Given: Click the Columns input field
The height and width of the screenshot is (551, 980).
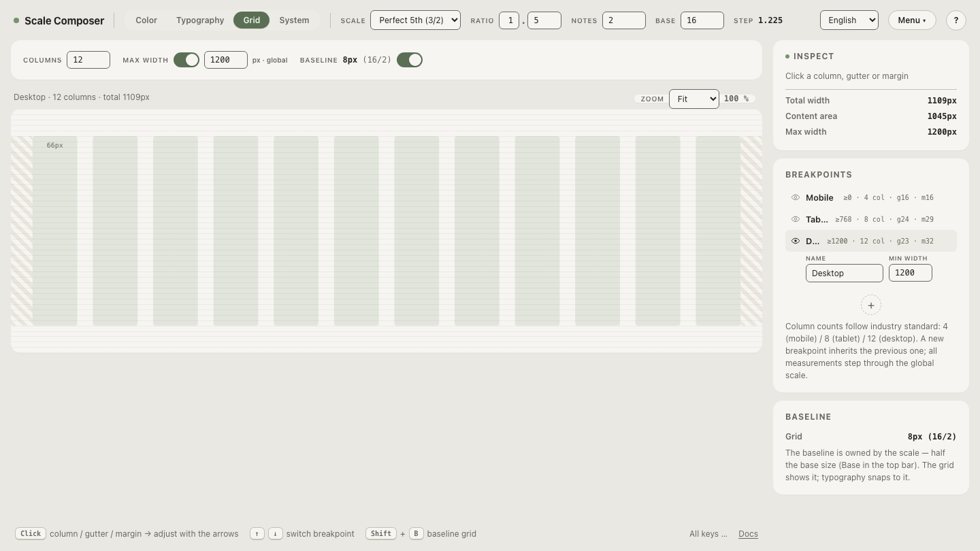Looking at the screenshot, I should click(88, 60).
